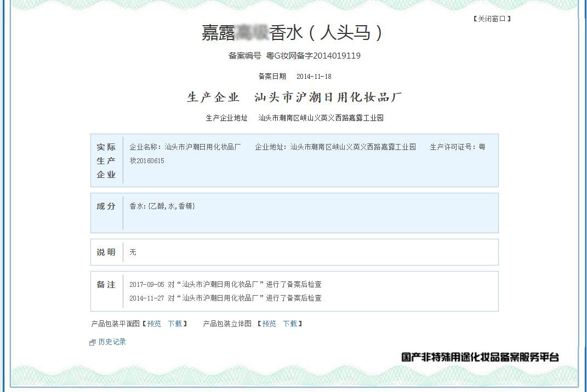
Task: Click the license number 妆20160615
Action: coord(147,161)
